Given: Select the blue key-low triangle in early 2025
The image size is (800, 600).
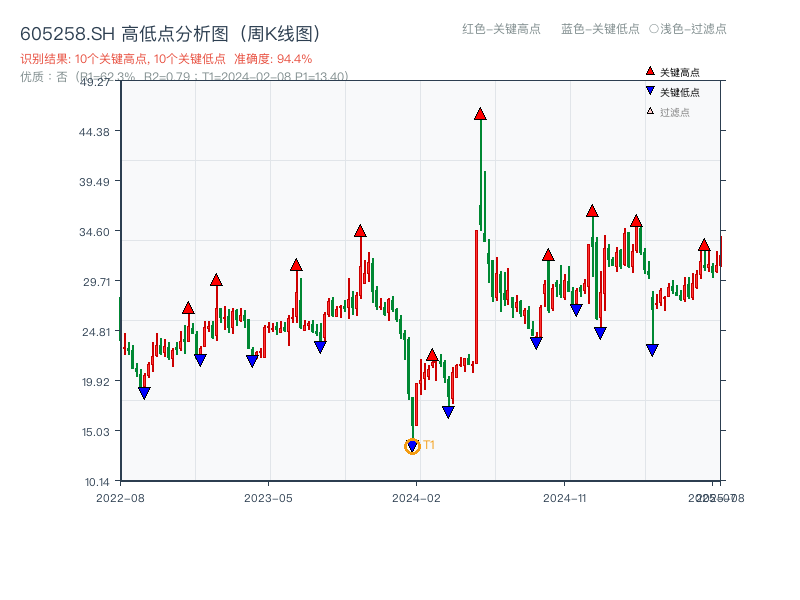Looking at the screenshot, I should 601,334.
